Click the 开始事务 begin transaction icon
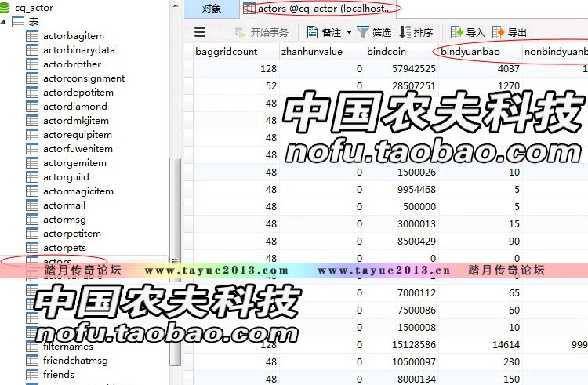 [240, 32]
